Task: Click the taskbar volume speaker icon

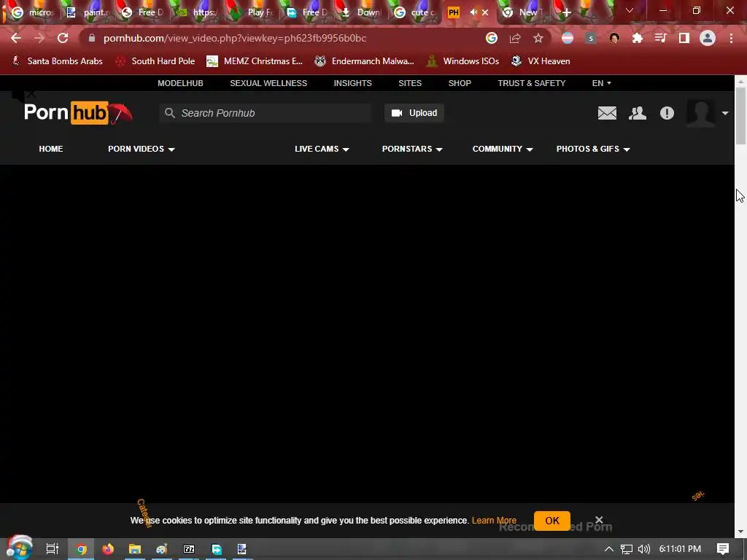Action: click(643, 549)
